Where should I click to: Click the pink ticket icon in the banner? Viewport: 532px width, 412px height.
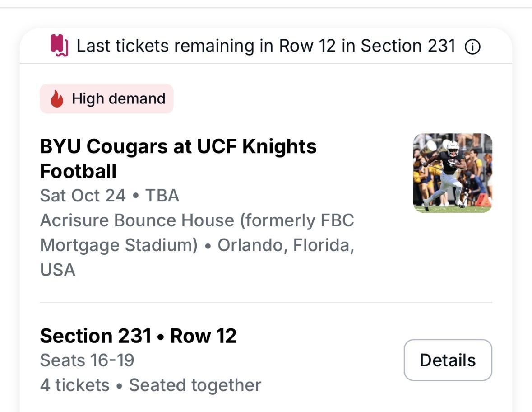59,46
